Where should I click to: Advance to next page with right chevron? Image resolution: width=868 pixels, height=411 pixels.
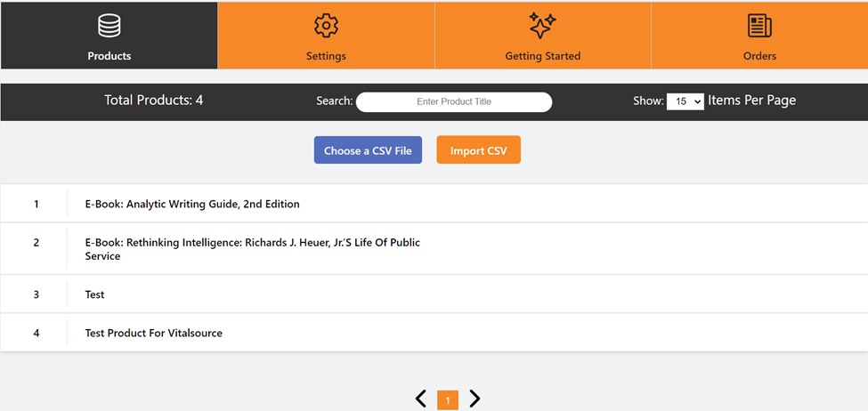click(475, 399)
